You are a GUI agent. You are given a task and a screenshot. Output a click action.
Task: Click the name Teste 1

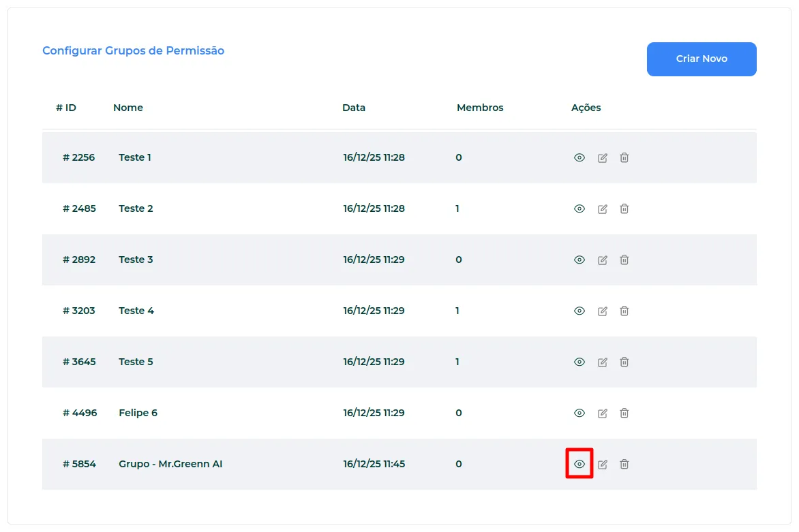pyautogui.click(x=135, y=157)
